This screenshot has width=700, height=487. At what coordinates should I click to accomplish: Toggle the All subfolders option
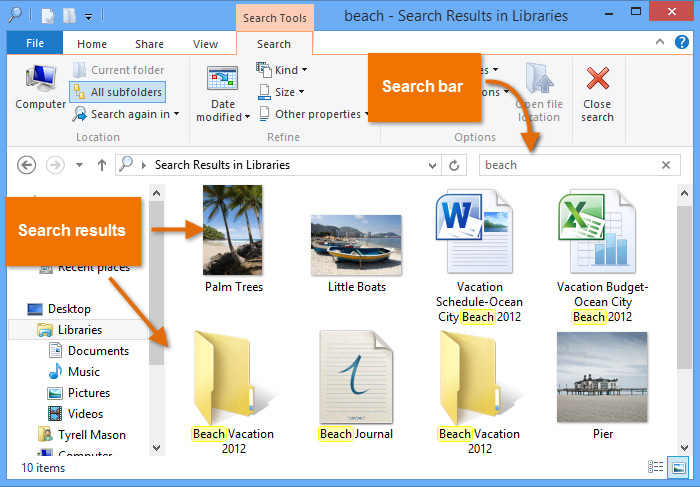click(117, 92)
